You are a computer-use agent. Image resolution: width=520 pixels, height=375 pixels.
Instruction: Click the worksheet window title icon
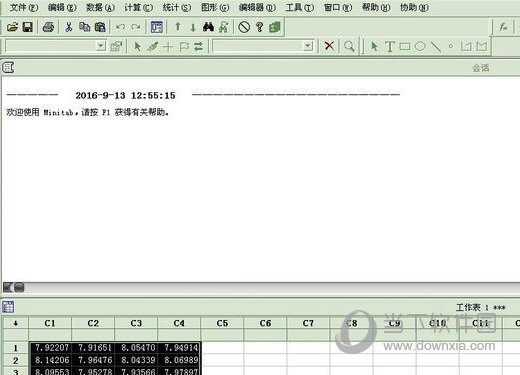[x=8, y=307]
